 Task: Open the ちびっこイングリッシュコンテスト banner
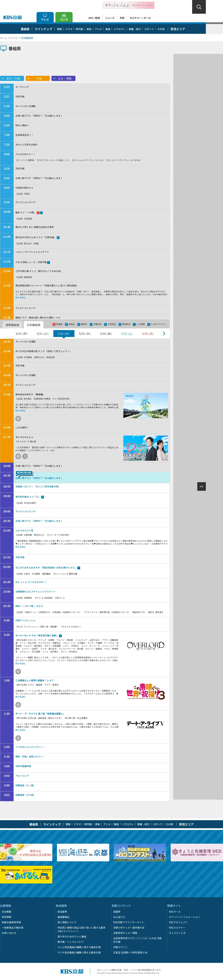pos(26,853)
